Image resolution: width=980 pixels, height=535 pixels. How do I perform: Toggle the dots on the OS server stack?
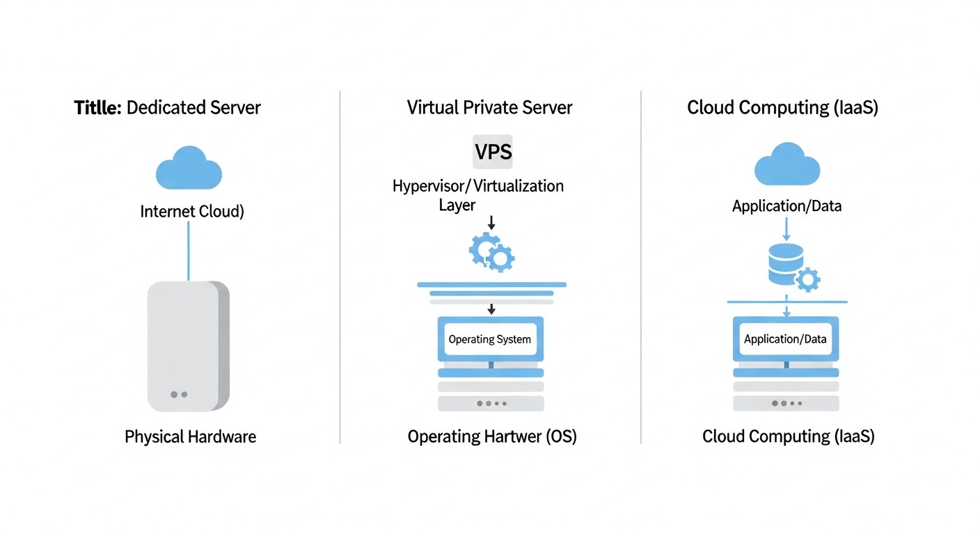(490, 402)
